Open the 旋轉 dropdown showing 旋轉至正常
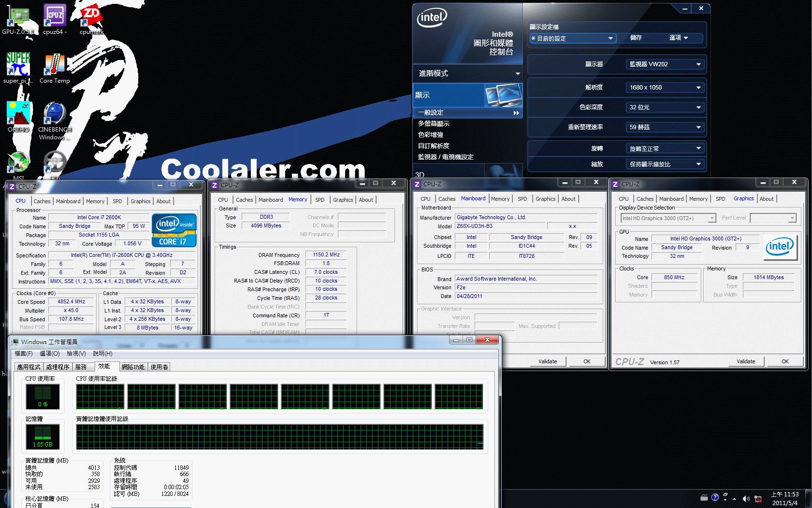The width and height of the screenshot is (812, 508). tap(665, 149)
